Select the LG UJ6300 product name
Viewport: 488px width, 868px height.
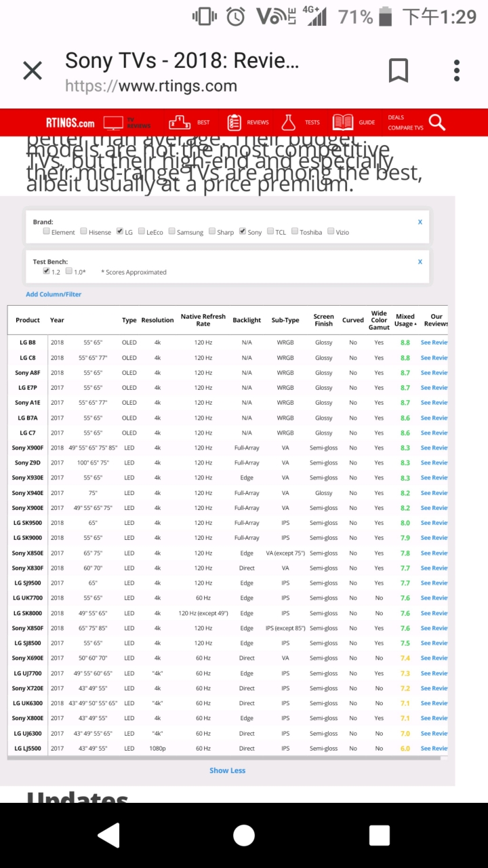point(28,733)
